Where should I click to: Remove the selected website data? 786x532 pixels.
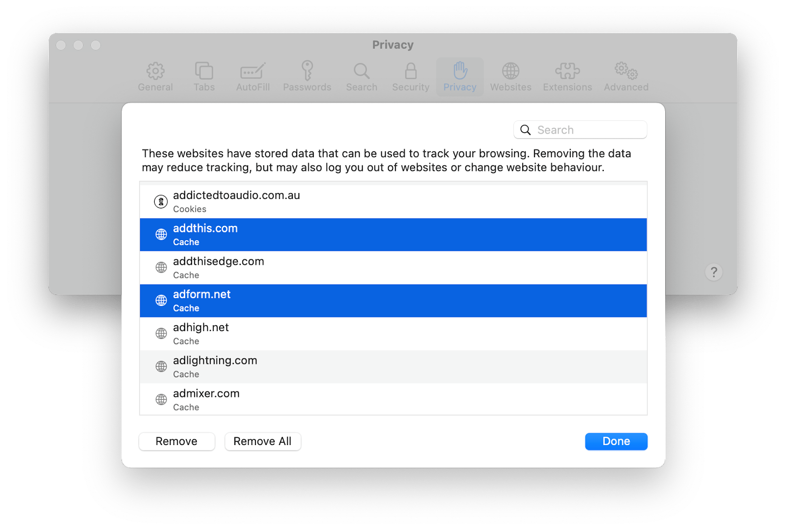177,441
